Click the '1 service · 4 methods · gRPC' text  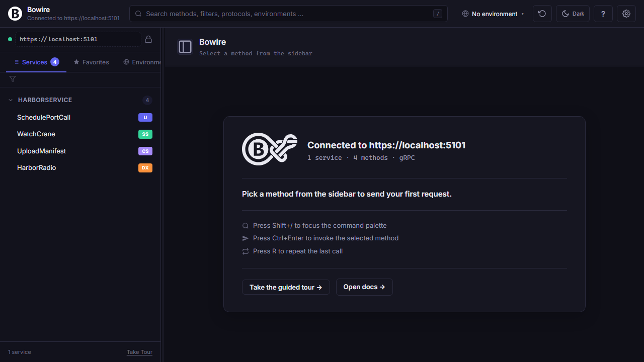[x=361, y=158]
